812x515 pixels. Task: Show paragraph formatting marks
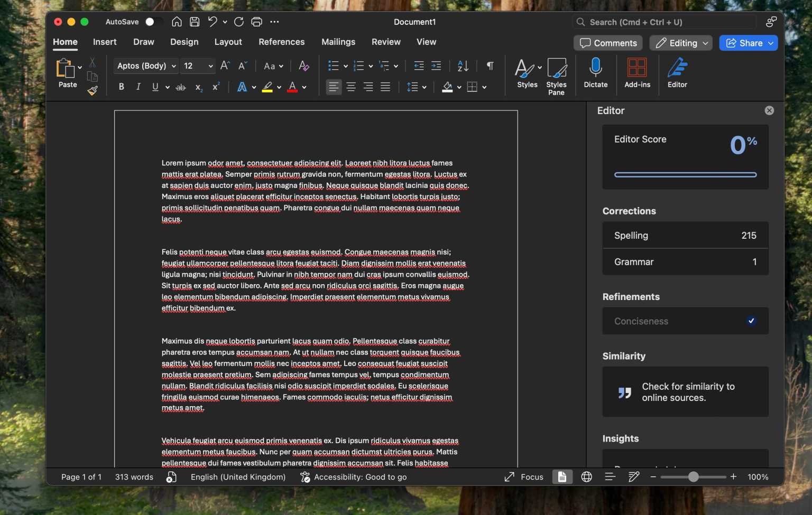[489, 66]
